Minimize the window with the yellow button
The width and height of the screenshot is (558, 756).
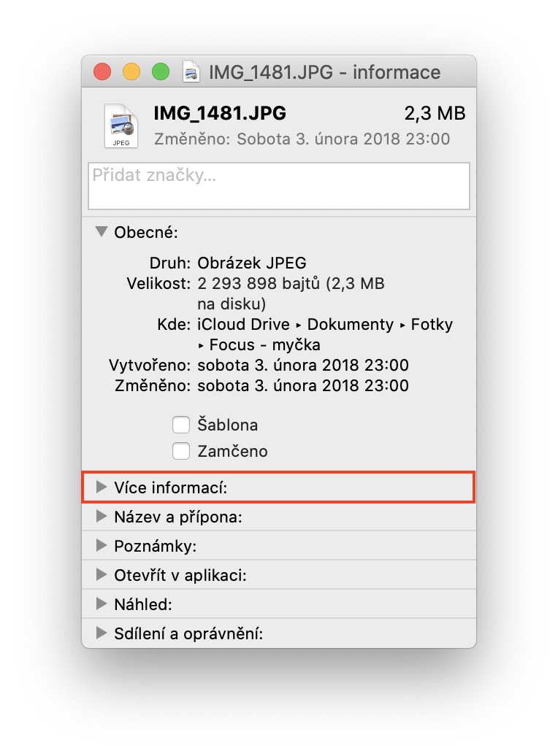click(131, 72)
